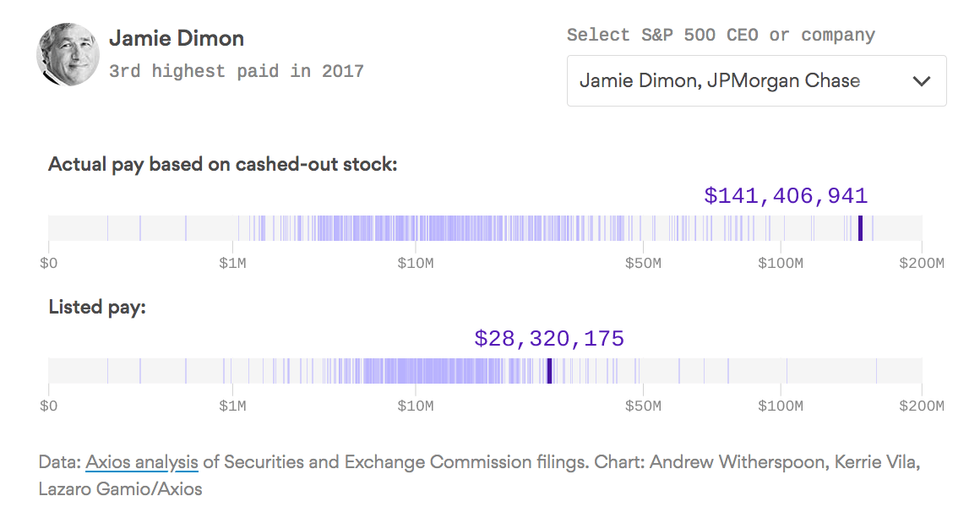Click the $100M label under the Listed pay strip

tap(780, 406)
